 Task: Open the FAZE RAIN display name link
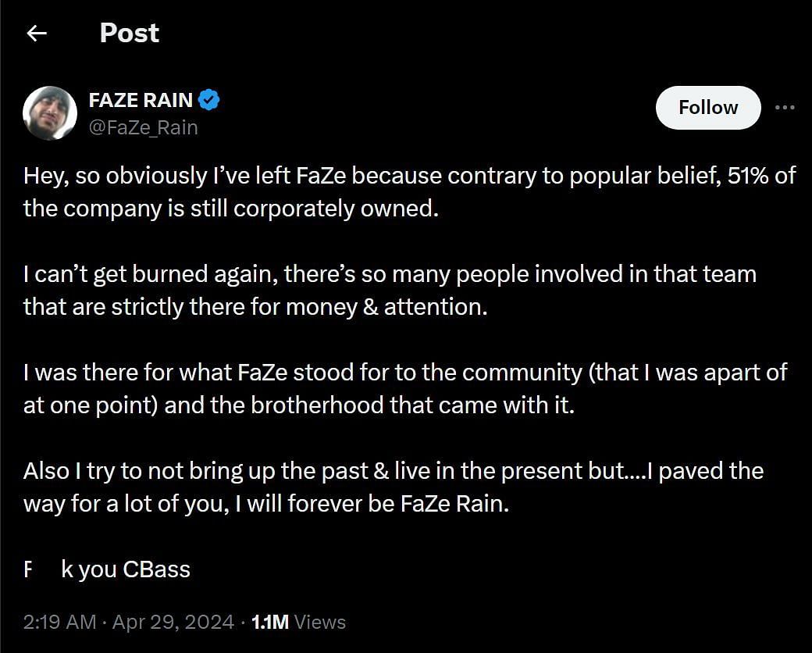(141, 101)
